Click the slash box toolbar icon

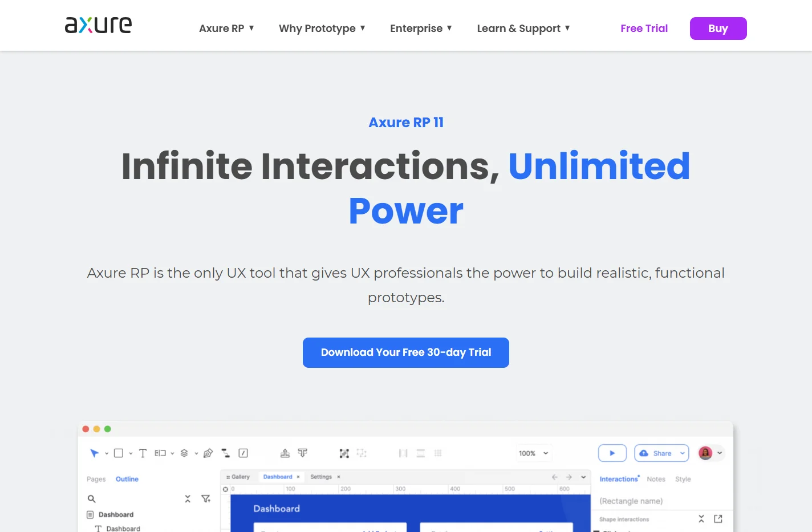(x=243, y=453)
